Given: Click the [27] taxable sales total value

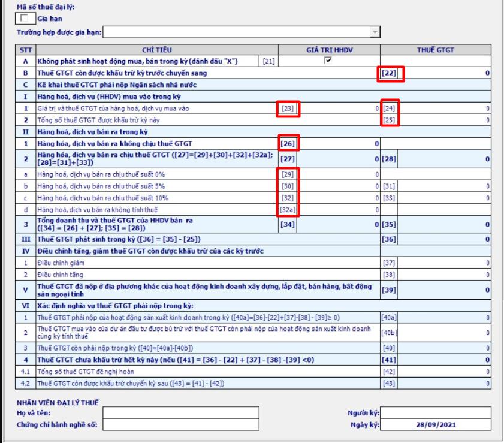Looking at the screenshot, I should point(339,159).
